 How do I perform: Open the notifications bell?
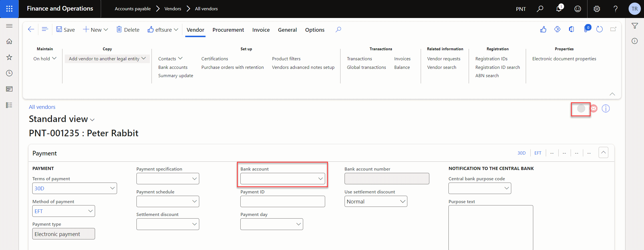click(x=559, y=9)
